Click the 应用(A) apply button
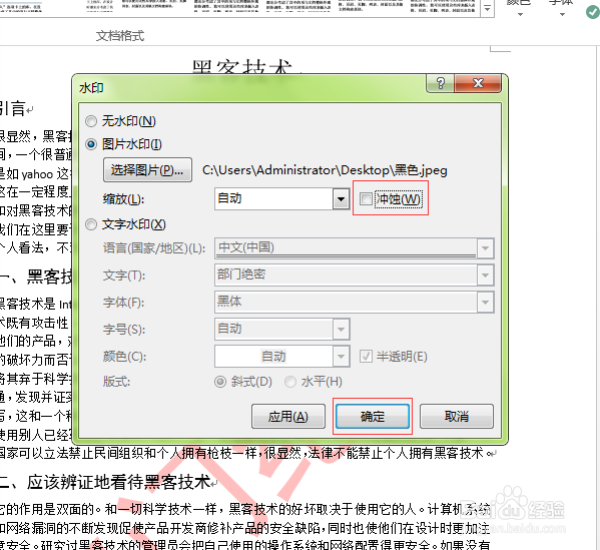600x550 pixels. pyautogui.click(x=288, y=416)
